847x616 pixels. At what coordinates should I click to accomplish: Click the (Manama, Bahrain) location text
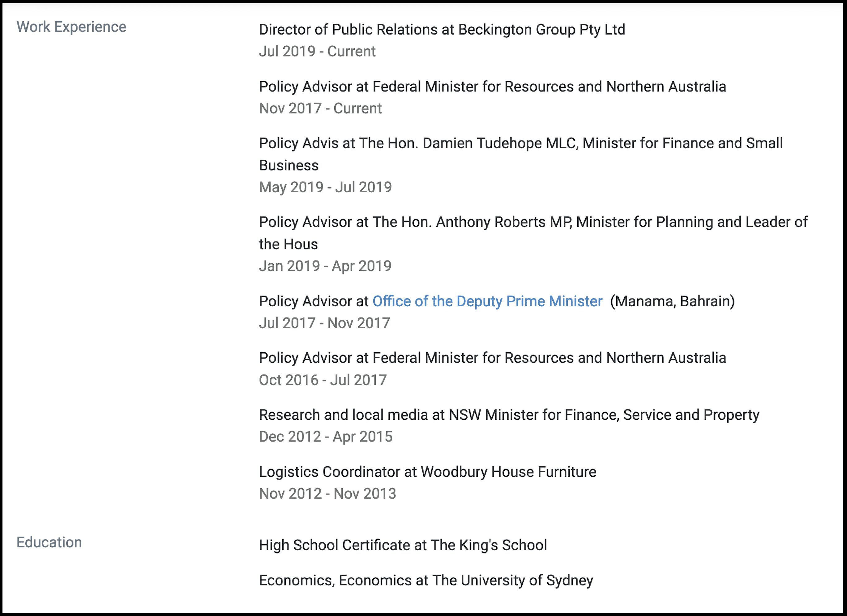point(672,301)
